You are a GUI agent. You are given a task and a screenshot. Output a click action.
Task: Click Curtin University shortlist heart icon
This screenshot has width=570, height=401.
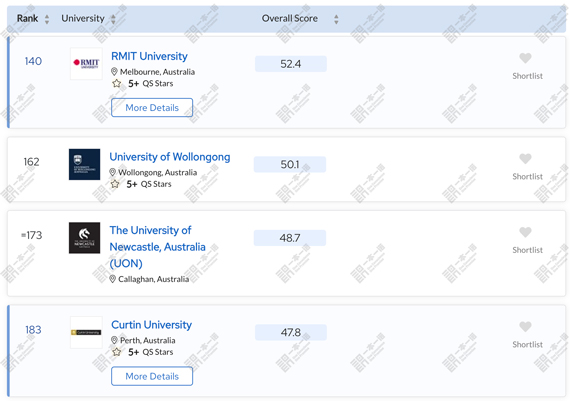(x=525, y=327)
